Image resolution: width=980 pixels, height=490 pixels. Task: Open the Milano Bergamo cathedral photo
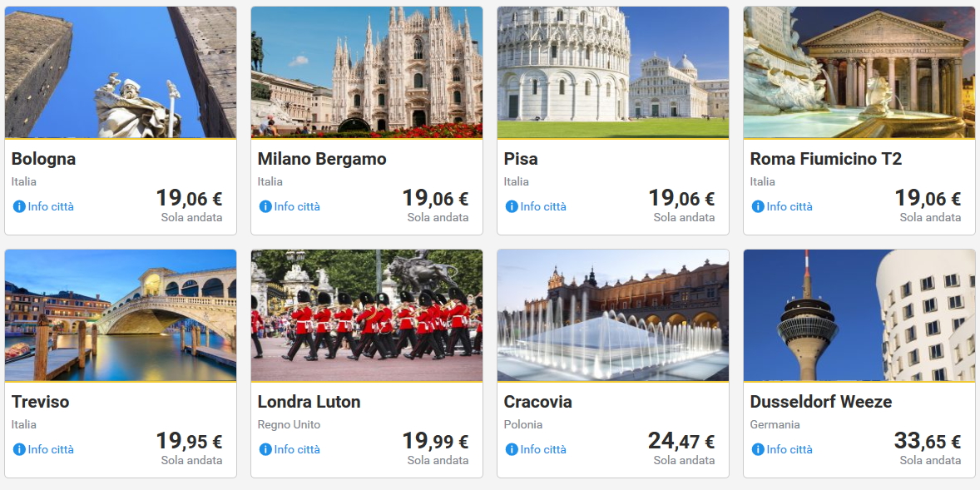pos(367,72)
